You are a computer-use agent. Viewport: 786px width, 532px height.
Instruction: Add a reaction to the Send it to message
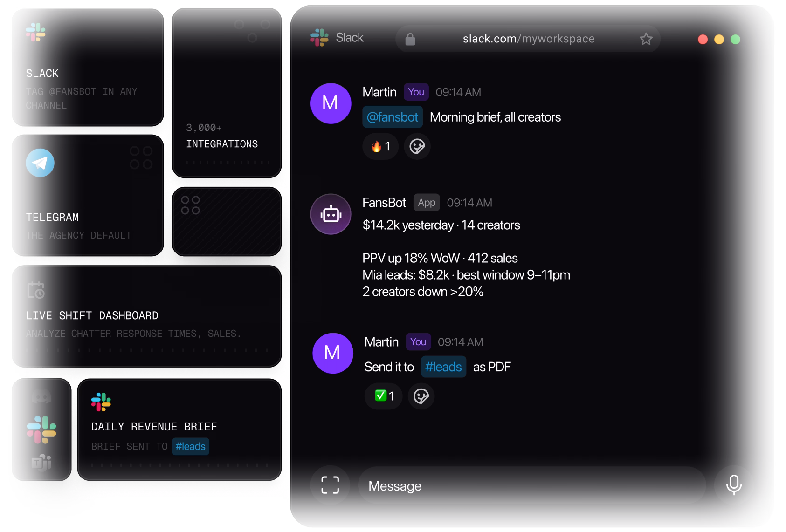(x=421, y=396)
